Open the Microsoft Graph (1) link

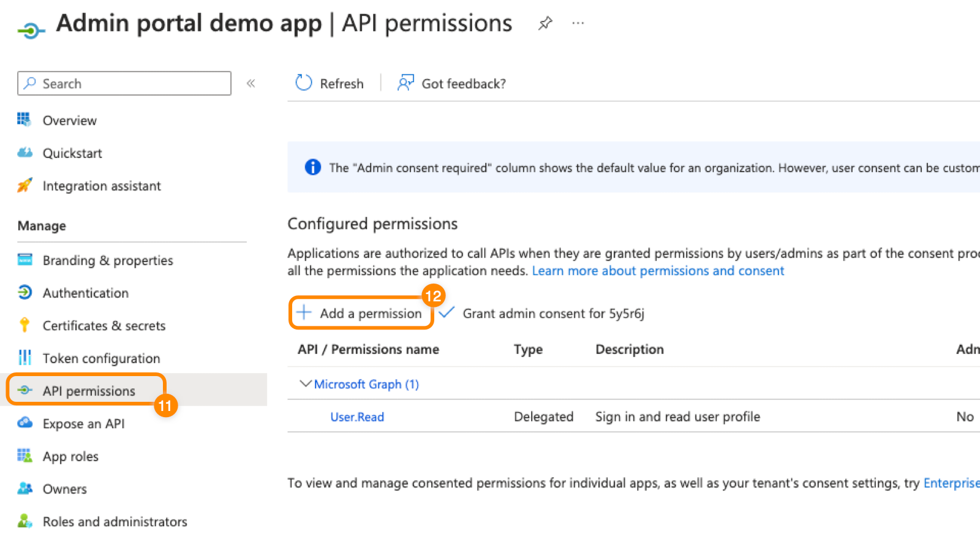(x=366, y=384)
